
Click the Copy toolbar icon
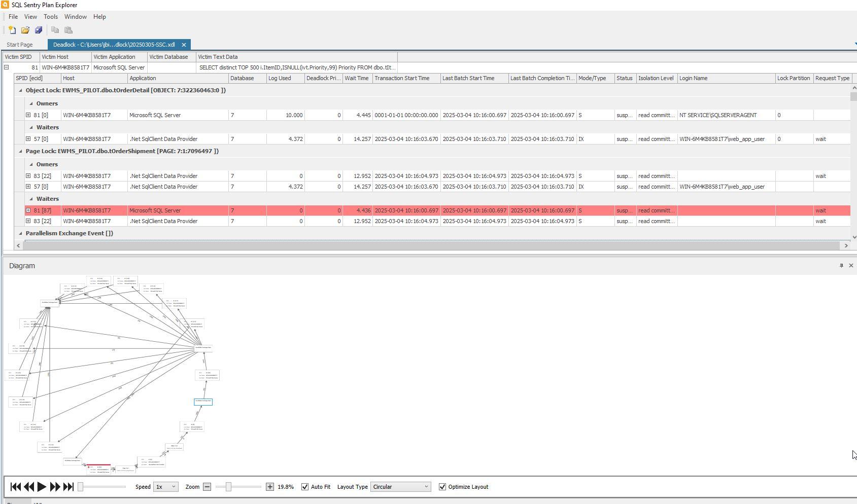55,30
